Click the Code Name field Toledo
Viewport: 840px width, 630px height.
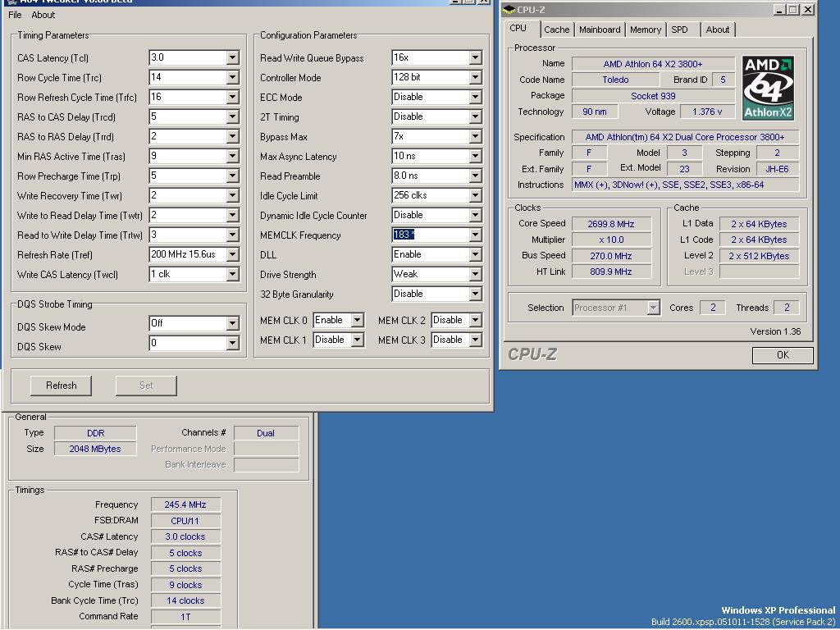coord(615,80)
